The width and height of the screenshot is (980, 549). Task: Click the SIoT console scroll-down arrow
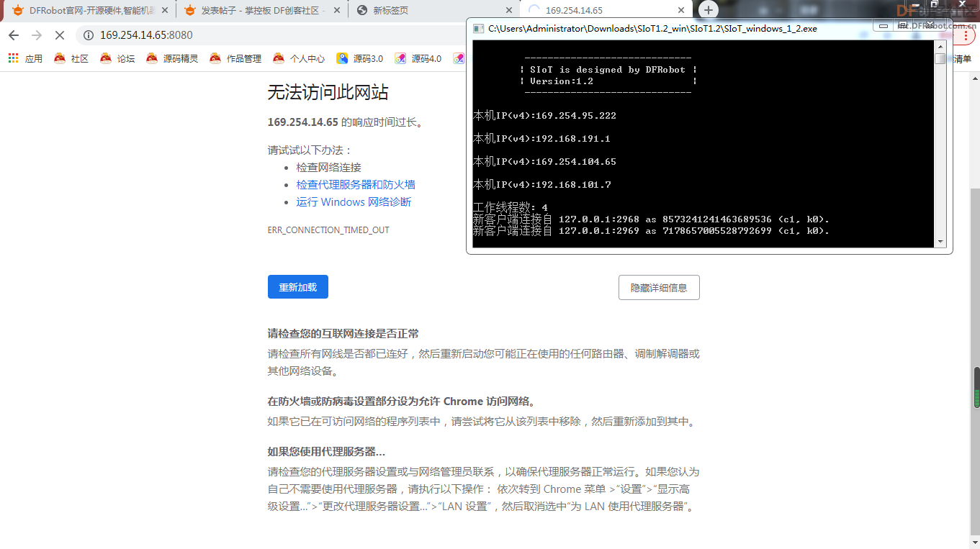pyautogui.click(x=940, y=241)
